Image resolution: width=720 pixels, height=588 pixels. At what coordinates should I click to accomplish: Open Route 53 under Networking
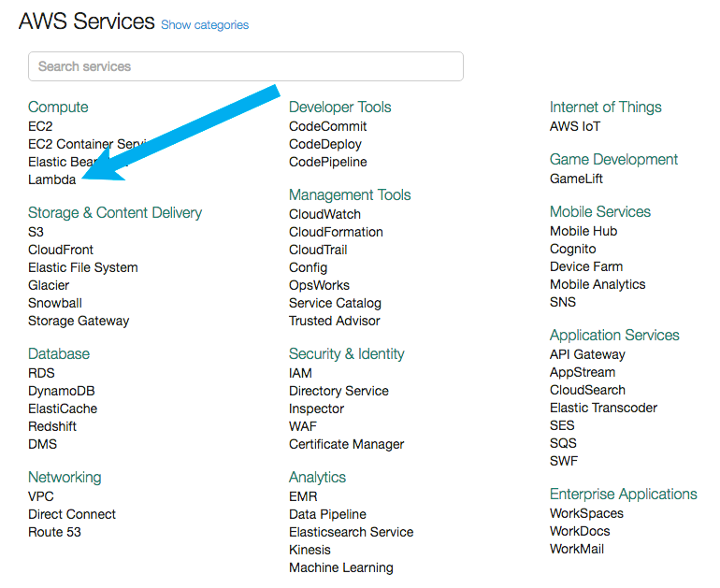[x=54, y=532]
